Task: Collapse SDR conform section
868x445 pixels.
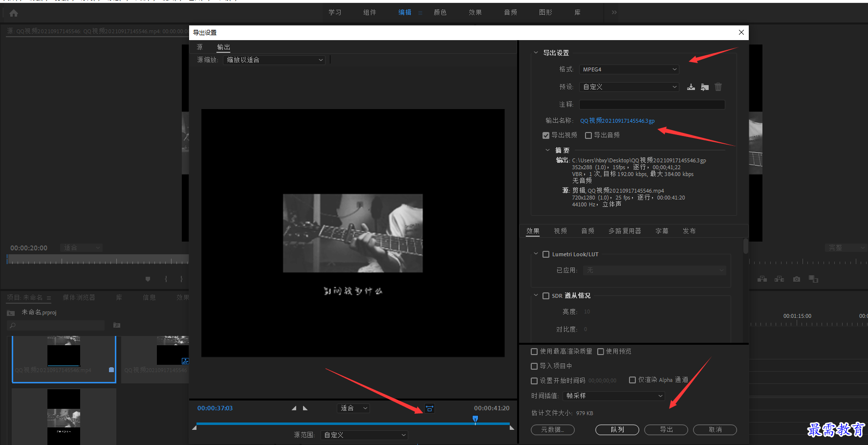Action: [x=536, y=295]
